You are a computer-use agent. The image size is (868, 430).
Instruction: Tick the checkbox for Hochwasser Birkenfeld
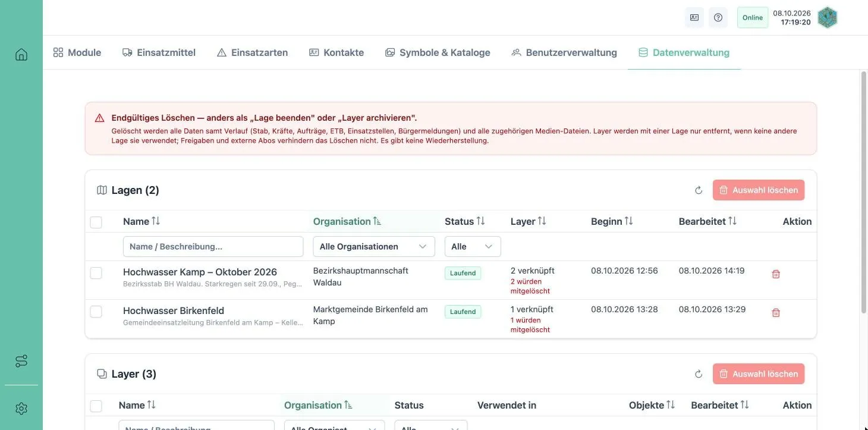click(96, 312)
